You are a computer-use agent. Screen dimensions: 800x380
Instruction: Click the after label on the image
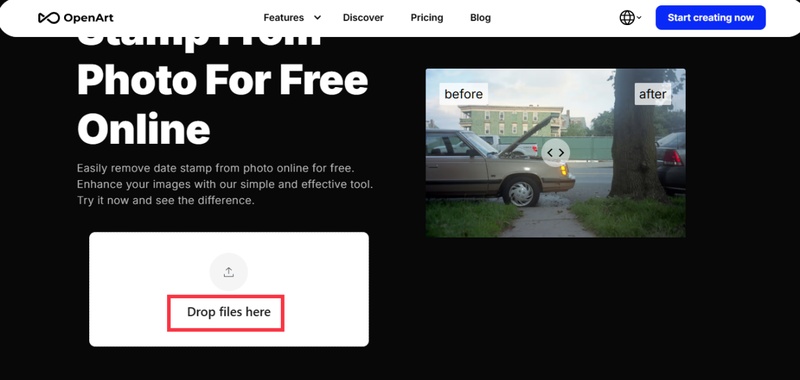coord(653,94)
